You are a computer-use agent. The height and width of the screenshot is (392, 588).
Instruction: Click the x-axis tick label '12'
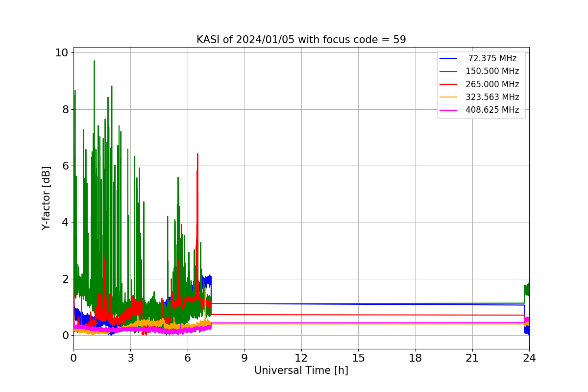pos(301,358)
